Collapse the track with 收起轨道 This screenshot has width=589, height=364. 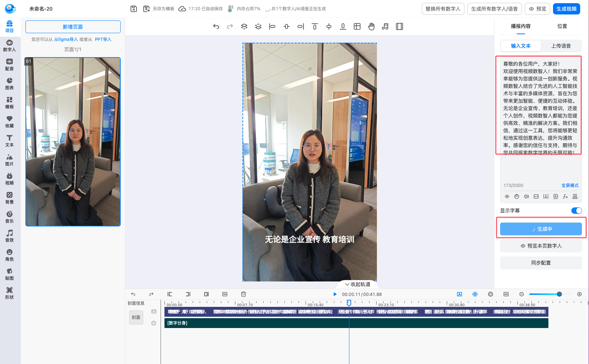click(x=357, y=284)
